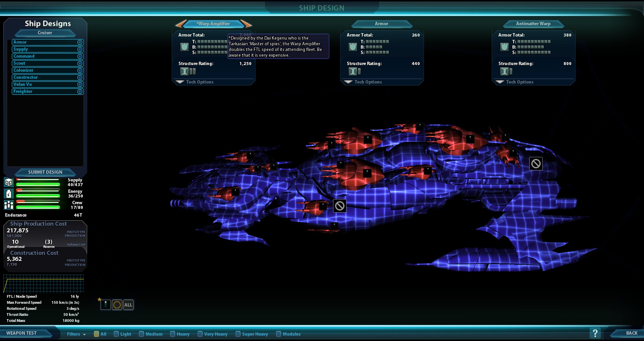This screenshot has height=341, width=644.
Task: Open help with the question mark icon
Action: point(595,333)
